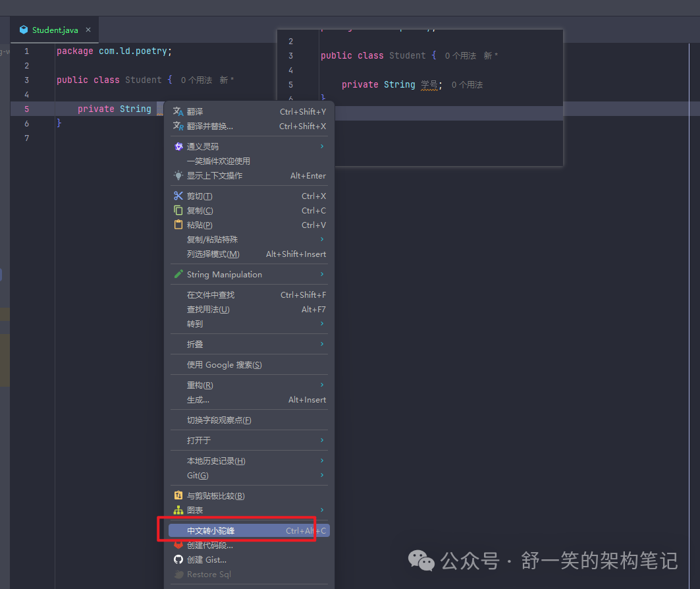
Task: Click the clipboard icon beside 粘贴(P)
Action: click(x=178, y=225)
